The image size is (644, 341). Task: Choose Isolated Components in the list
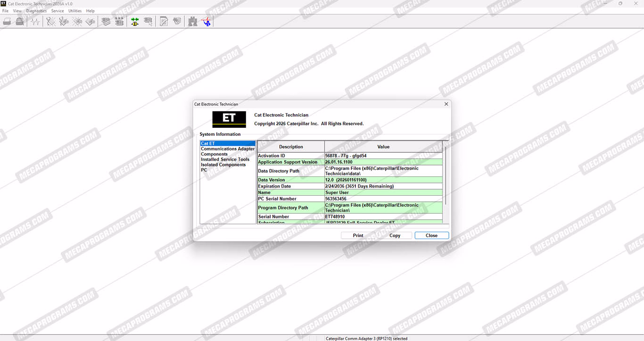223,165
